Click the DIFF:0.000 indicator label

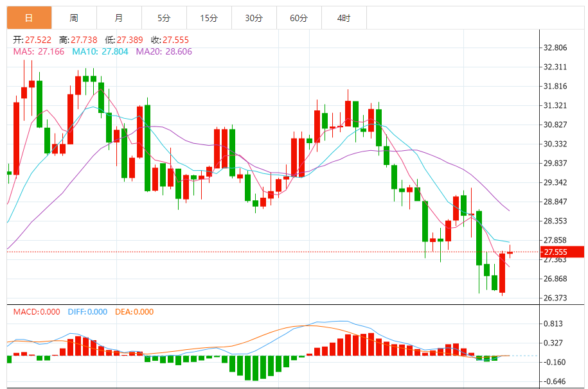(88, 312)
